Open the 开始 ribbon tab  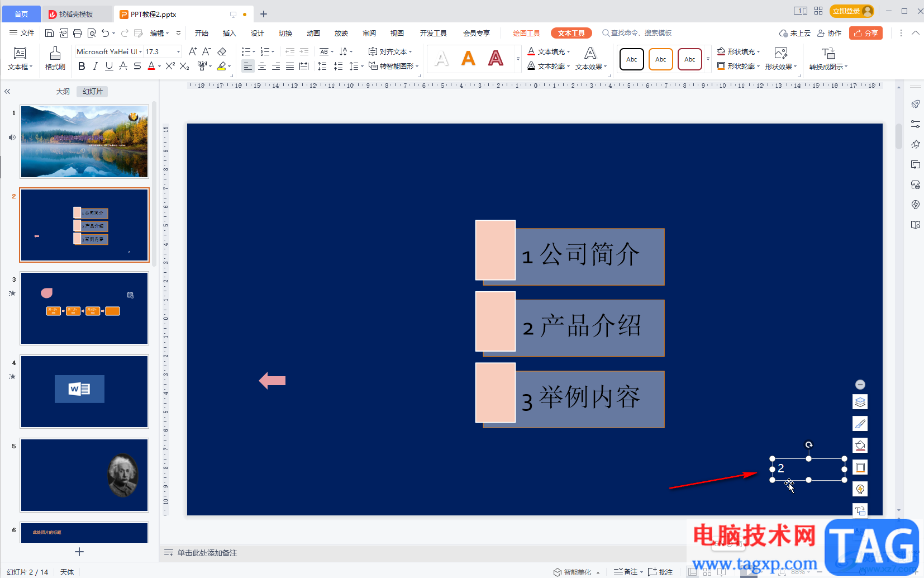[x=201, y=33]
